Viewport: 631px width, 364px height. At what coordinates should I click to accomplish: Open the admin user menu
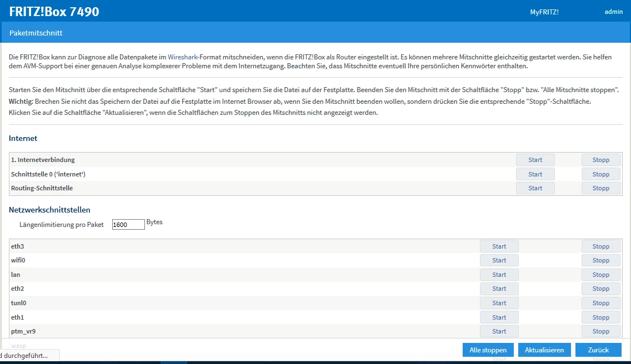pyautogui.click(x=613, y=12)
